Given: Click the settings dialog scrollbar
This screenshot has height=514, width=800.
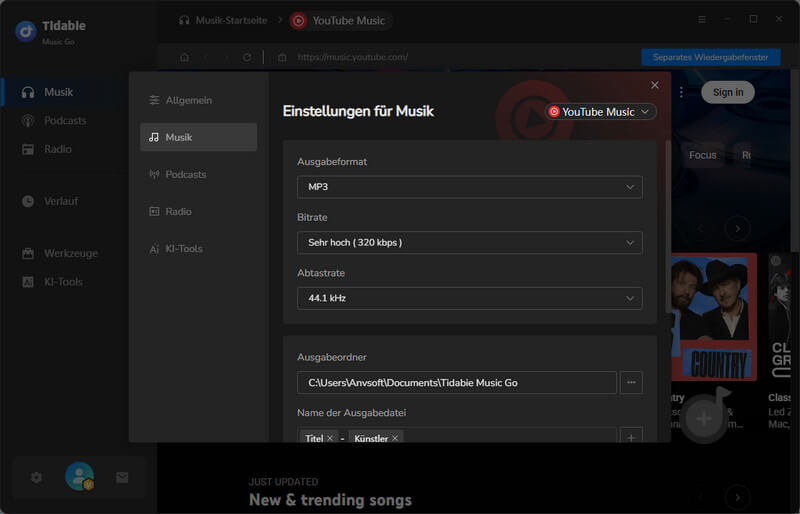Looking at the screenshot, I should click(x=668, y=227).
